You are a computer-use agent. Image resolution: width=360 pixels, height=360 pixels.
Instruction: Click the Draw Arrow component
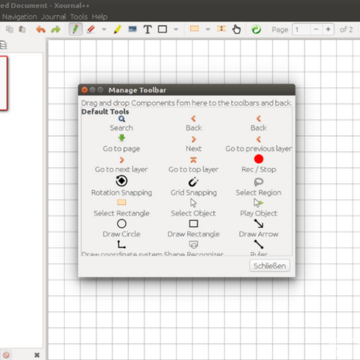[259, 228]
